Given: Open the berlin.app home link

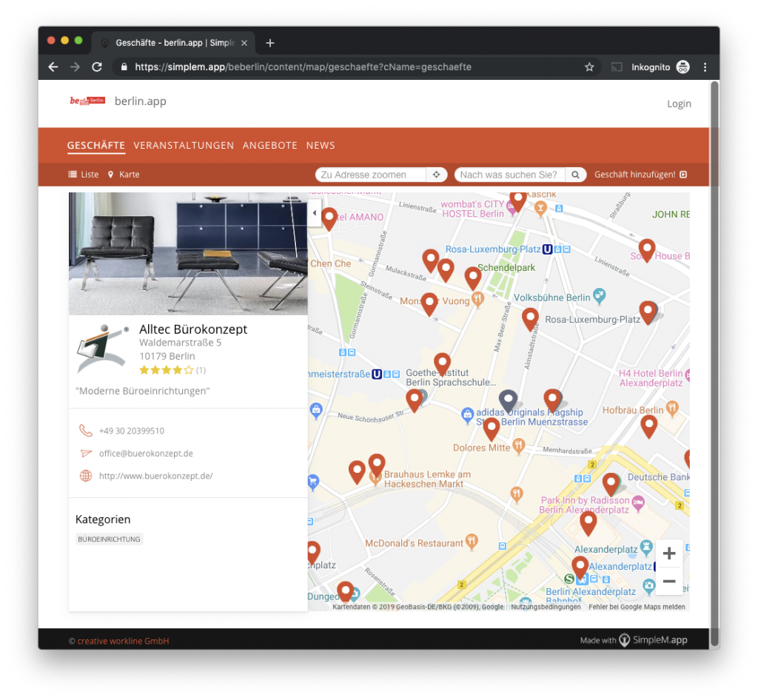Looking at the screenshot, I should [x=140, y=101].
